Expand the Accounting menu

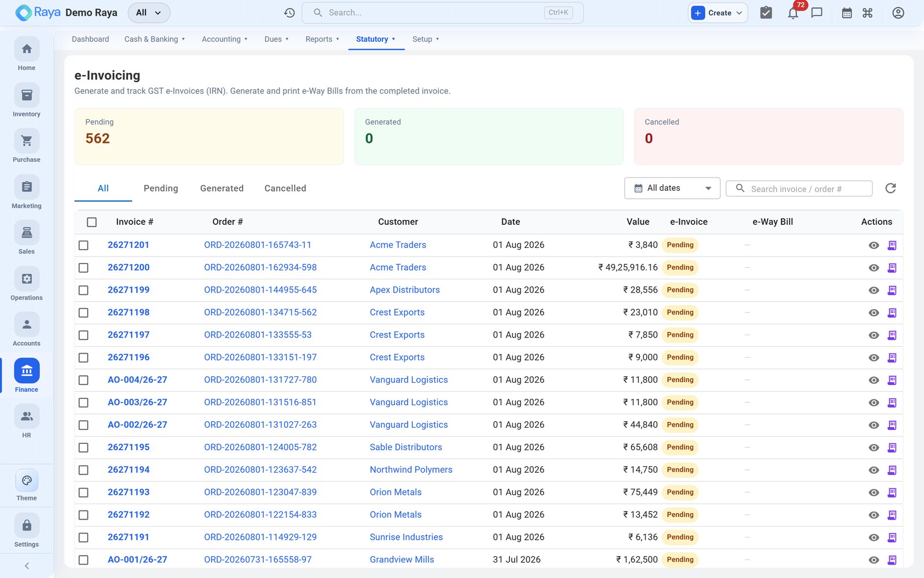[225, 39]
